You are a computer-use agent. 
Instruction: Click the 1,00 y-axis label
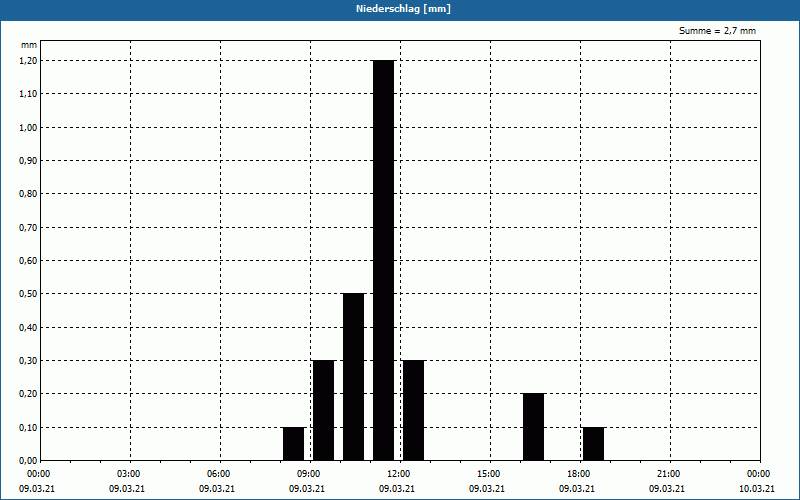(x=28, y=128)
